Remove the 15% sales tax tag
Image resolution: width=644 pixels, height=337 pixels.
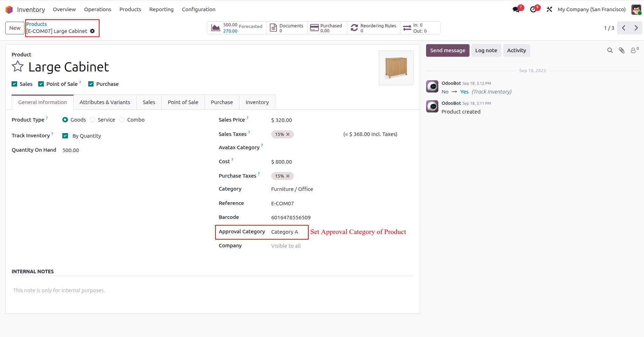(288, 134)
